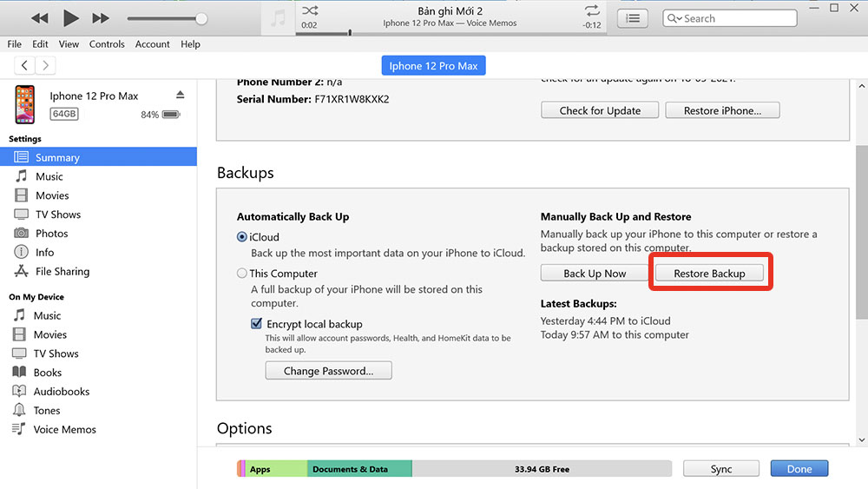Go forward with the right chevron

pyautogui.click(x=46, y=65)
